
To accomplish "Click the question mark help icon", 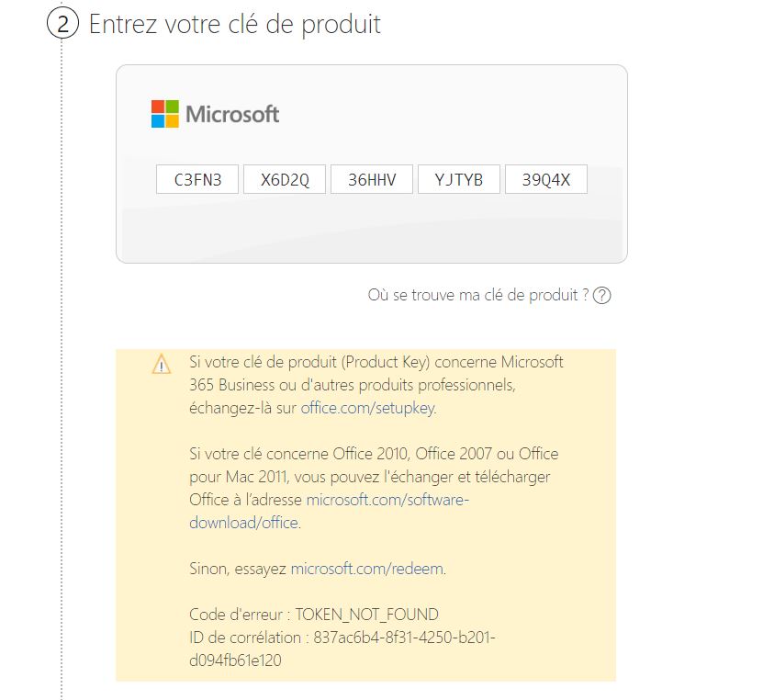I will [x=602, y=296].
